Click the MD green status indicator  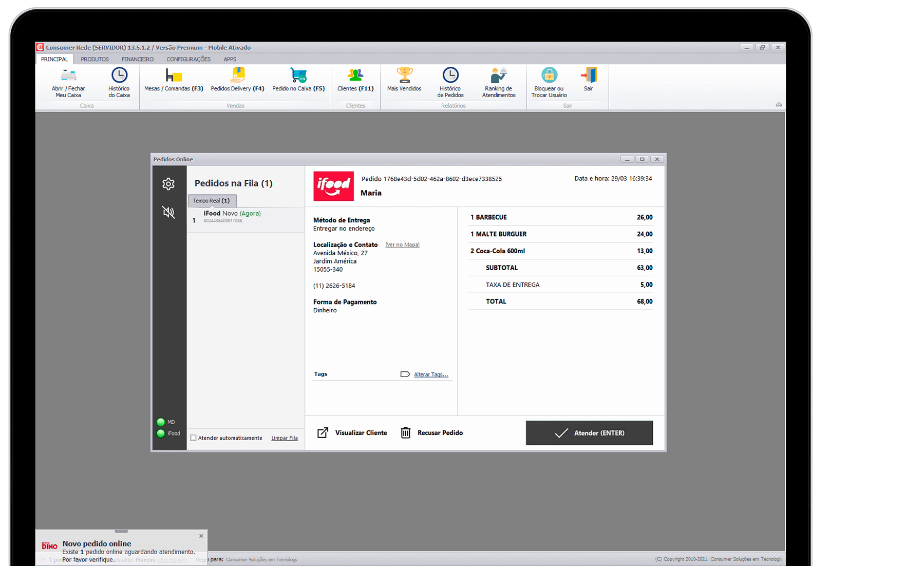click(x=161, y=422)
